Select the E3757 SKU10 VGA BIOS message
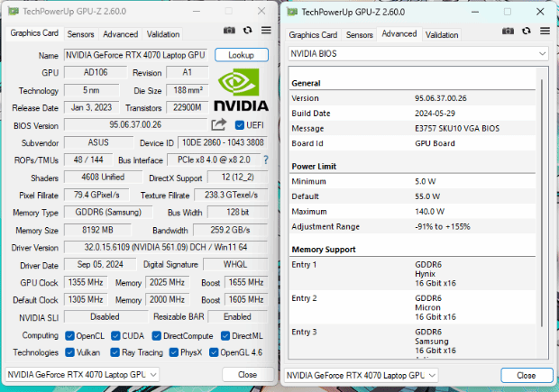 click(457, 128)
